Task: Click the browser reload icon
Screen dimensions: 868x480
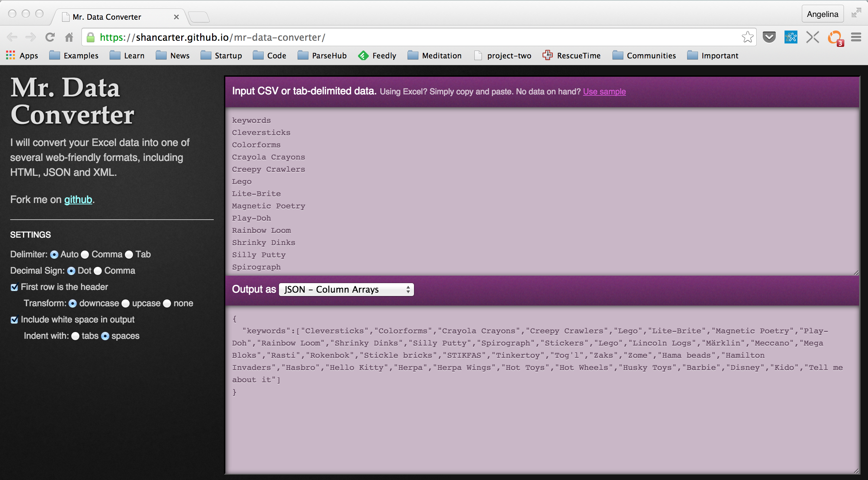Action: (50, 37)
